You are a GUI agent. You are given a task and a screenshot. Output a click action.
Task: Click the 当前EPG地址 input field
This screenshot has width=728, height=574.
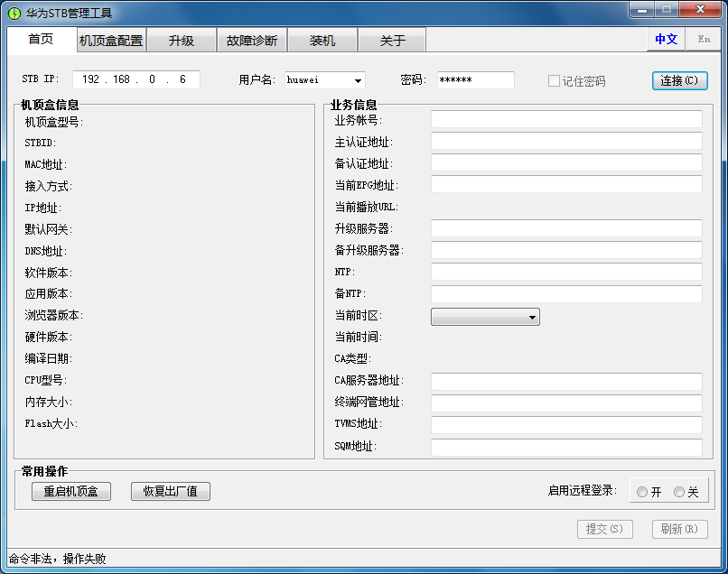click(566, 184)
